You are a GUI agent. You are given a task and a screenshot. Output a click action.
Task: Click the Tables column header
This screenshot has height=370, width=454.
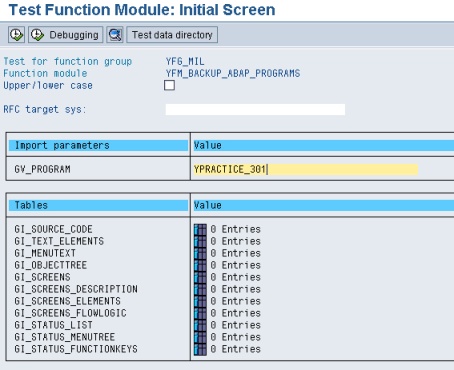(x=98, y=205)
